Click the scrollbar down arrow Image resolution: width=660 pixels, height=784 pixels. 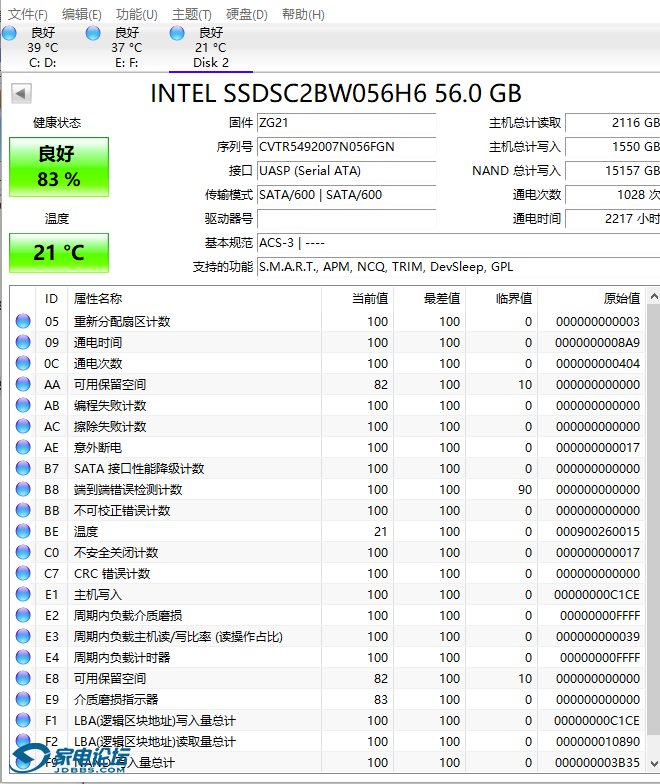(x=654, y=763)
